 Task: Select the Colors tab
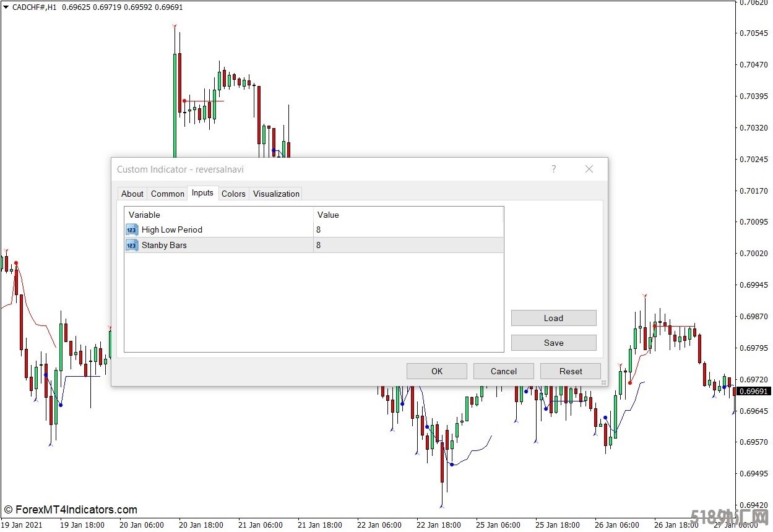tap(233, 194)
